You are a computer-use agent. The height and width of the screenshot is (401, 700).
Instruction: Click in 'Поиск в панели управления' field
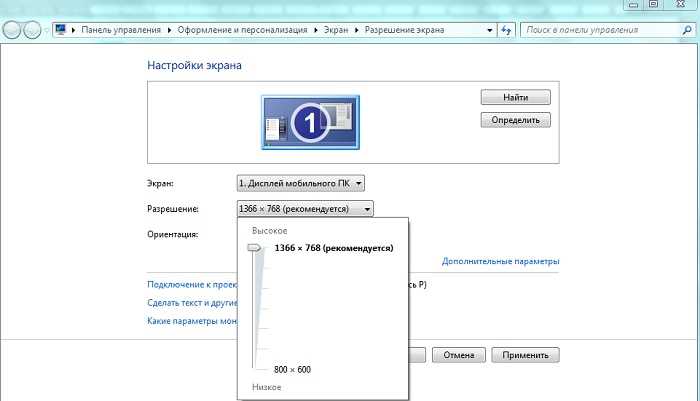(x=600, y=30)
